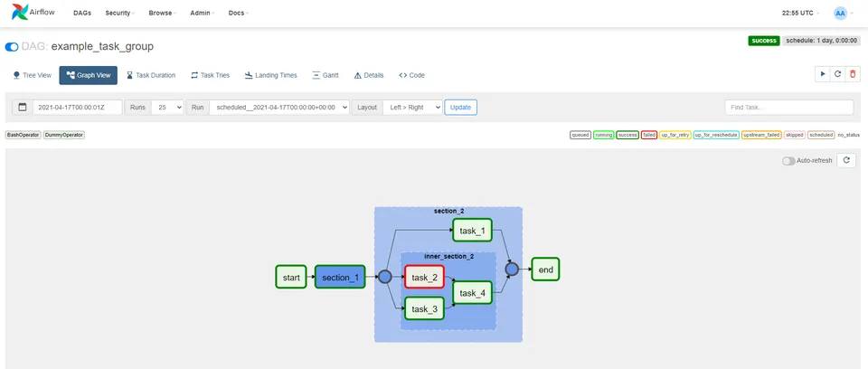Open the Landing Times tab
The image size is (868, 369).
pos(270,75)
